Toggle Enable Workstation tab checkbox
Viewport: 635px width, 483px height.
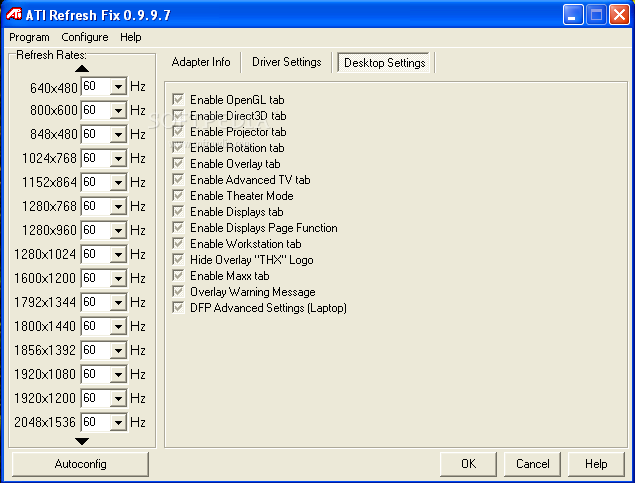pos(178,243)
